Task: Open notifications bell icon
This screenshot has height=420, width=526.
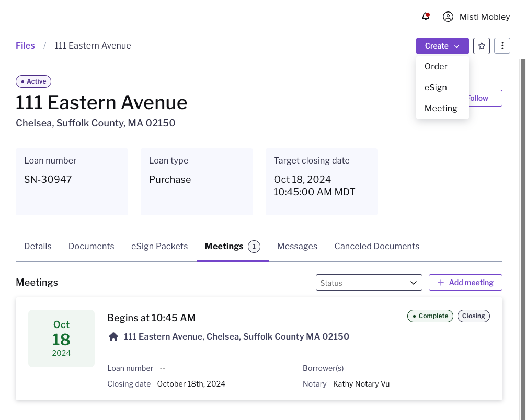Action: [426, 16]
